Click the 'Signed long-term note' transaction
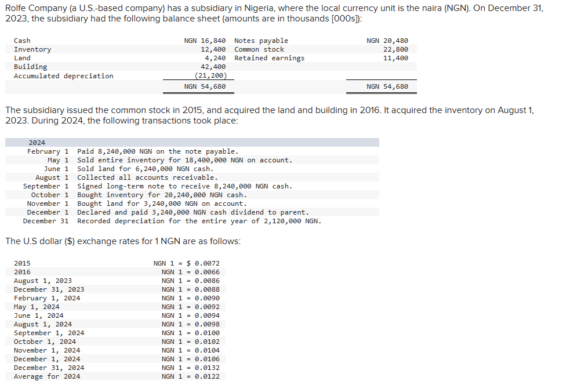The width and height of the screenshot is (588, 392). [x=185, y=186]
